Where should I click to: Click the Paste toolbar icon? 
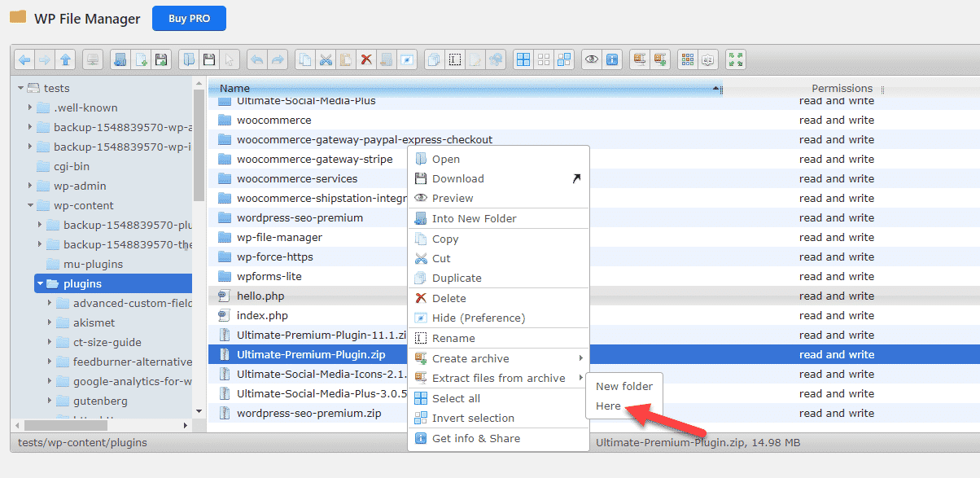click(346, 59)
